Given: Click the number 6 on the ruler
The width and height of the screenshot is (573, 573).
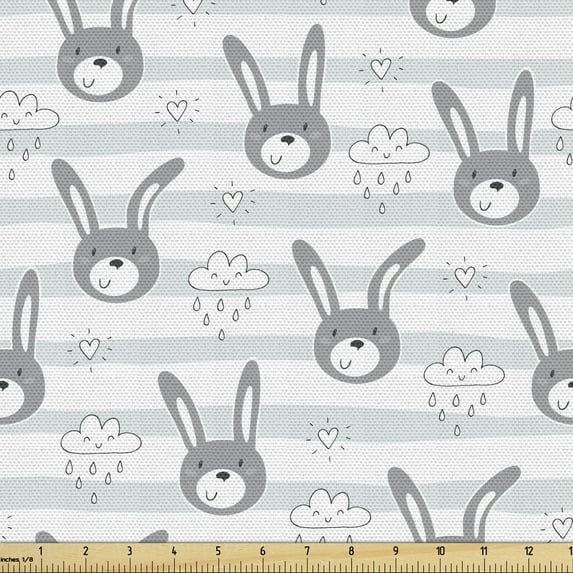Looking at the screenshot, I should click(262, 551).
